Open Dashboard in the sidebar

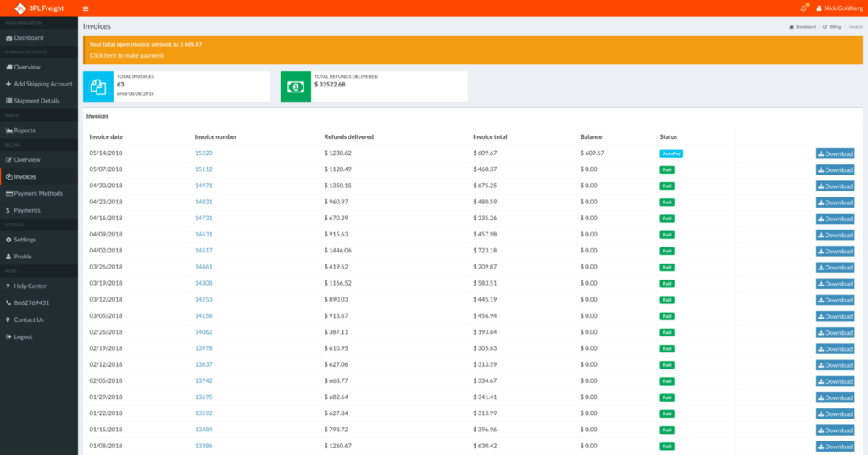tap(28, 38)
